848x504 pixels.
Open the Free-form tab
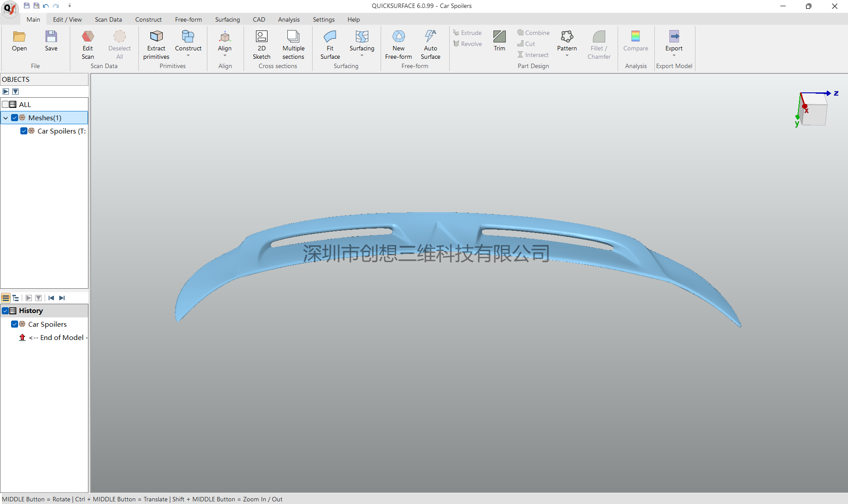(188, 19)
